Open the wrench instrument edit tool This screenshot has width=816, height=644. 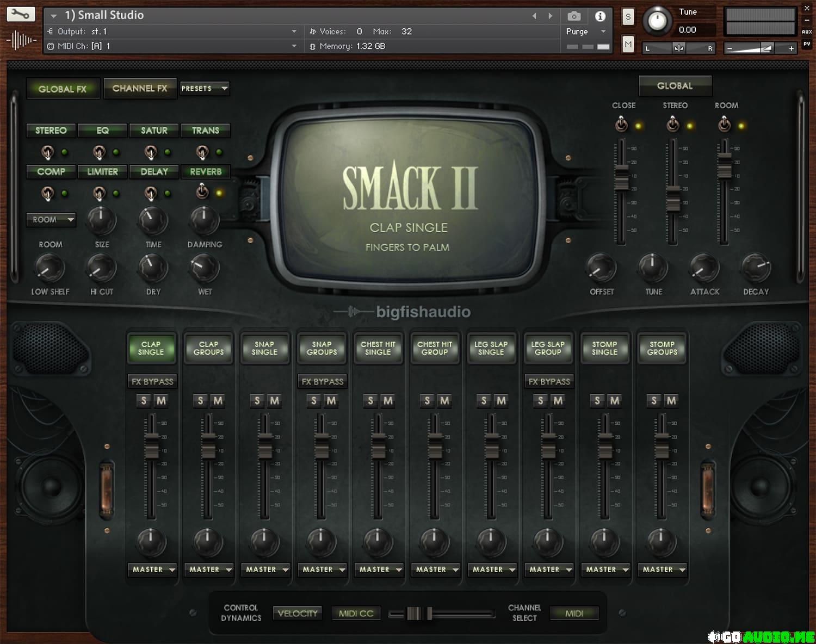tap(21, 15)
